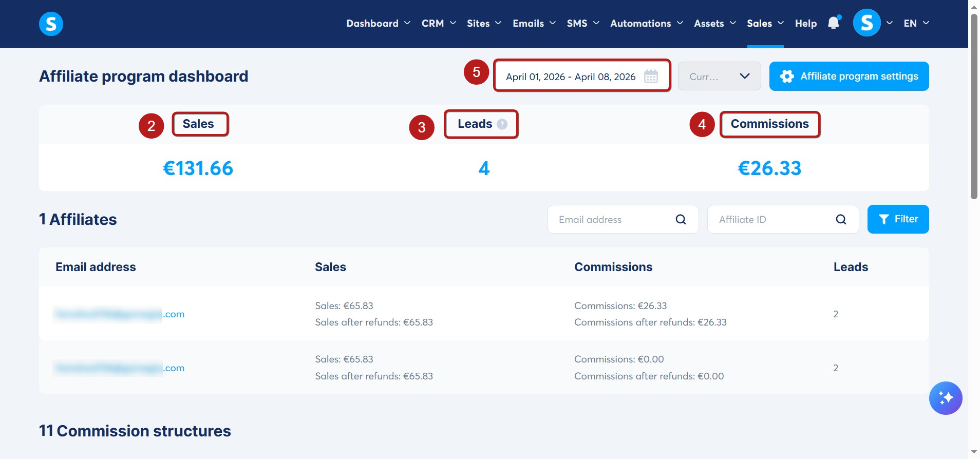Viewport: 980px width, 459px height.
Task: Click the funnel icon on the Filter button
Action: (x=884, y=219)
